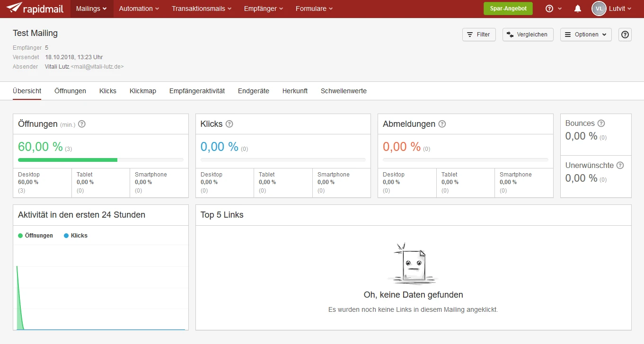644x344 pixels.
Task: Click the help icon next to Bounces
Action: click(x=601, y=123)
